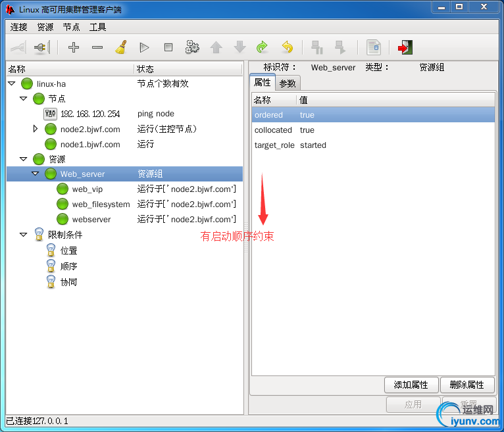Open the 节点 menu in the menu bar
504x432 pixels.
coord(71,27)
